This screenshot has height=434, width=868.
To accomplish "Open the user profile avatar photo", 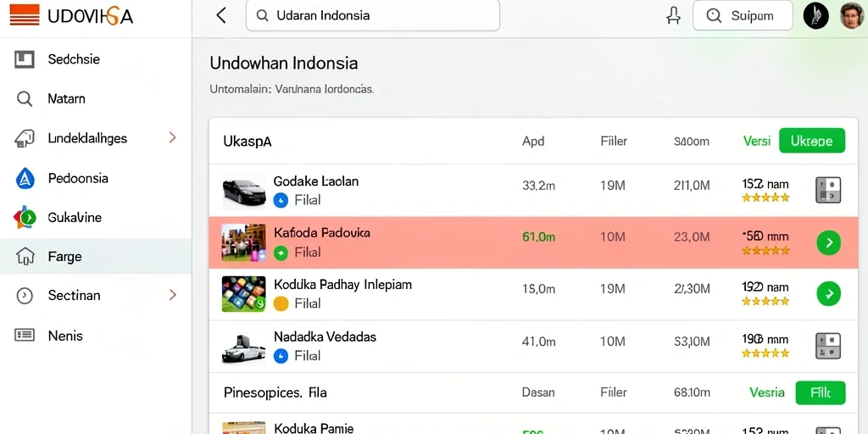I will point(851,15).
